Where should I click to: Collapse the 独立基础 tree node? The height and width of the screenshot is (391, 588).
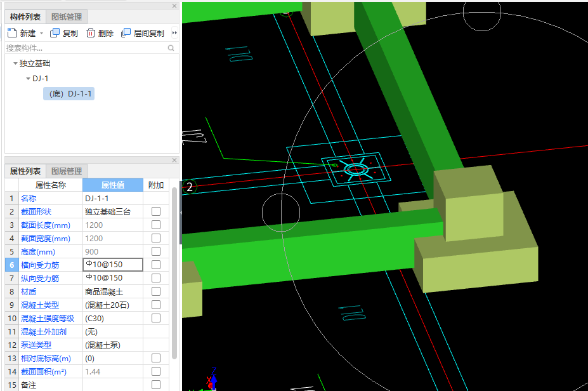pyautogui.click(x=15, y=63)
